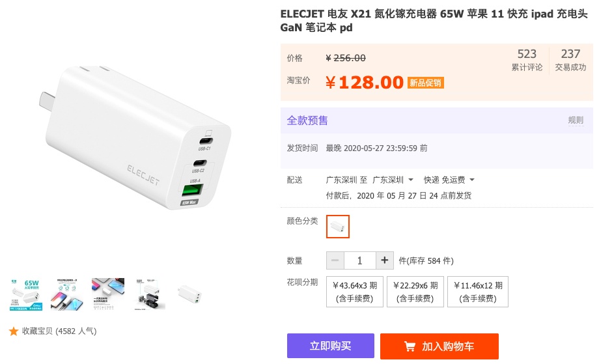The height and width of the screenshot is (364, 599).
Task: Click the quantity input field
Action: [x=360, y=260]
